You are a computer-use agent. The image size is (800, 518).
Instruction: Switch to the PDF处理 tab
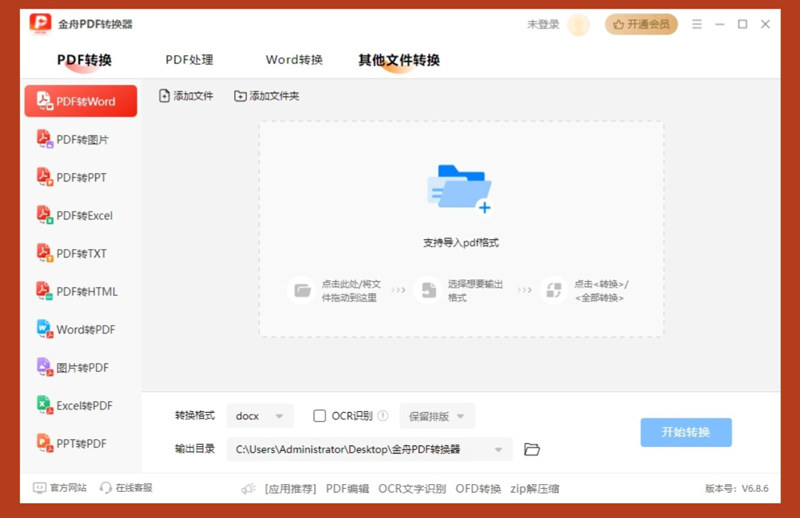(x=189, y=60)
